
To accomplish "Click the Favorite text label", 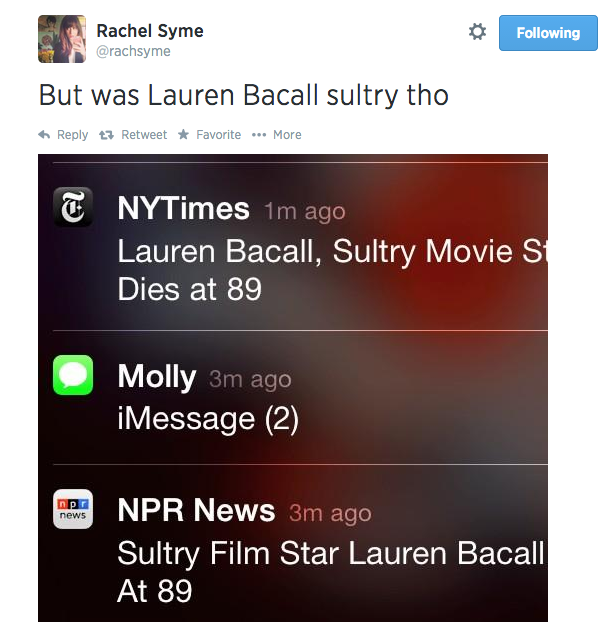I will pos(218,135).
